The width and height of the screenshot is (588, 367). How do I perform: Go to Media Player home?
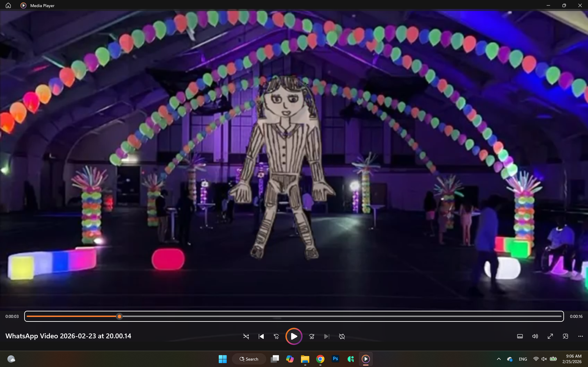point(8,5)
